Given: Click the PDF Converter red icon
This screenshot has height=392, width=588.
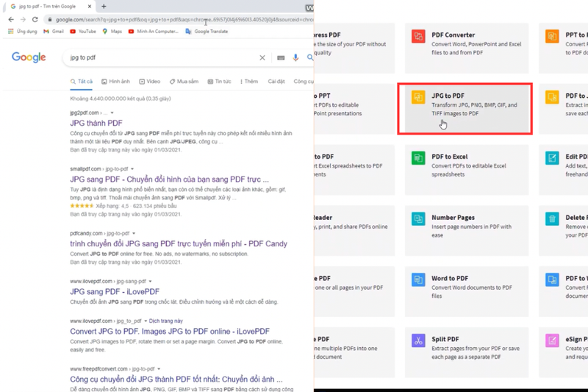Looking at the screenshot, I should tap(418, 36).
